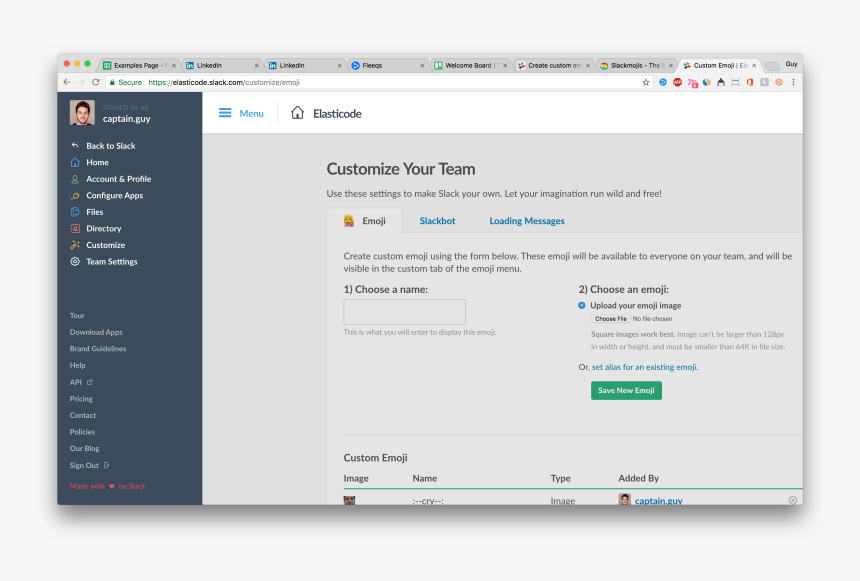The width and height of the screenshot is (860, 581).
Task: Click the Directory sidebar menu item
Action: point(104,228)
